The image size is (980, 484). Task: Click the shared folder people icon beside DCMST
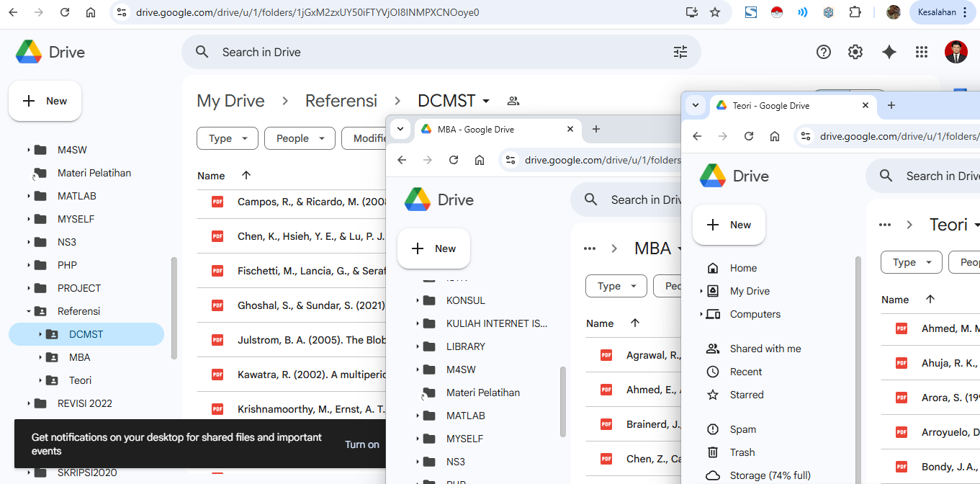pos(513,101)
